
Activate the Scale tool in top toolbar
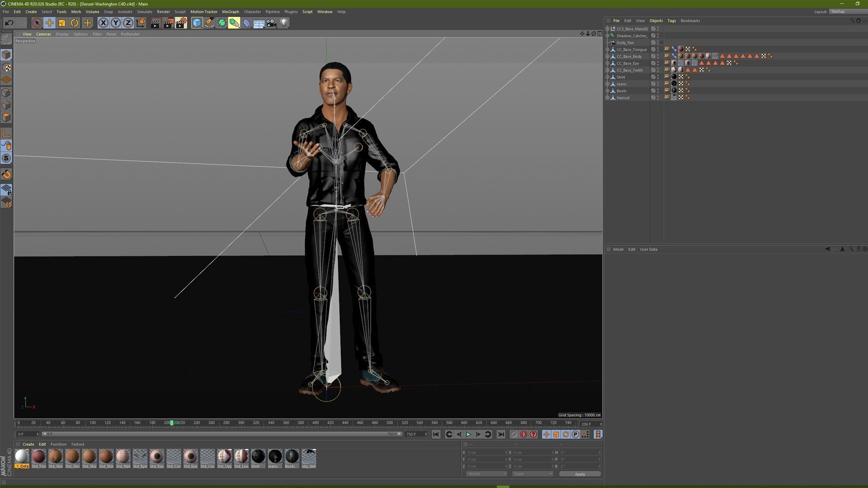pyautogui.click(x=62, y=23)
